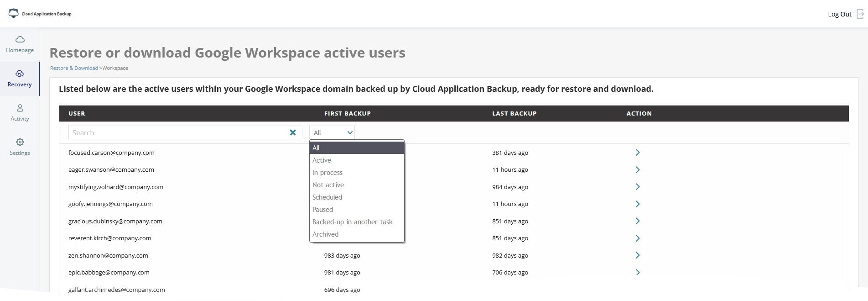Click last backup time for goofy.jennings@company.com
The height and width of the screenshot is (301, 868).
[510, 204]
